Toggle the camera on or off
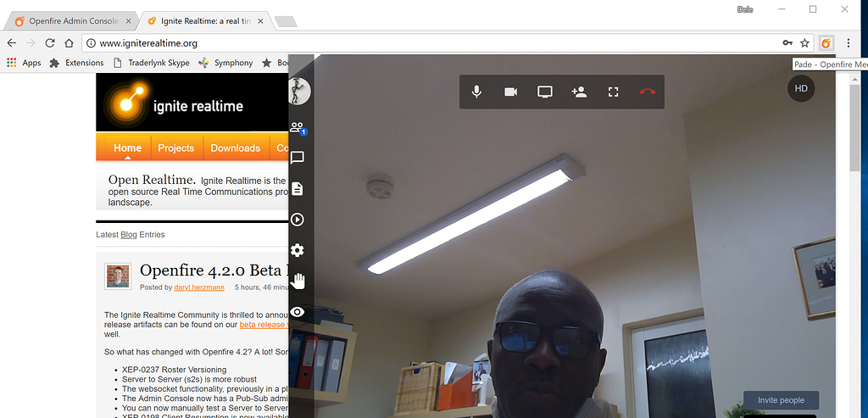Image resolution: width=868 pixels, height=418 pixels. pos(511,92)
